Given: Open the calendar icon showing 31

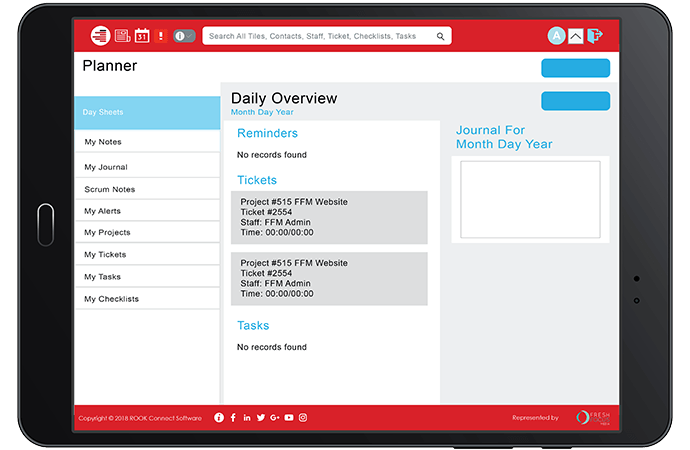Looking at the screenshot, I should point(142,36).
